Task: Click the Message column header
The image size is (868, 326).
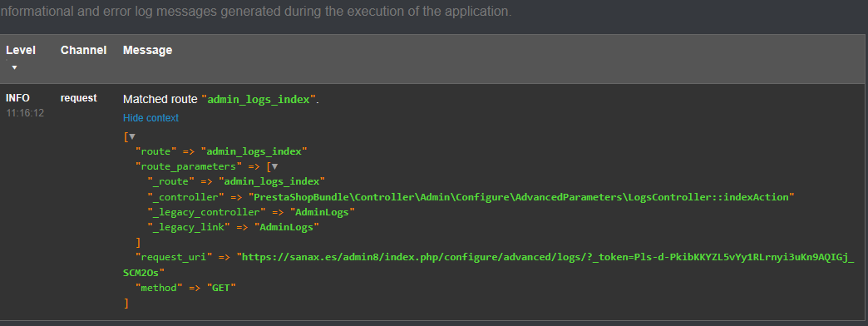Action: pyautogui.click(x=147, y=50)
